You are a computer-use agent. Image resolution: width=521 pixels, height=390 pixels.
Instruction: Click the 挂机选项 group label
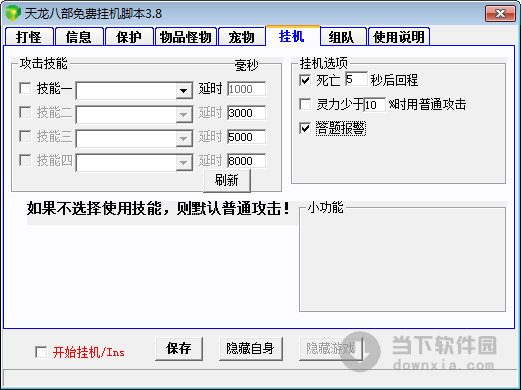point(324,63)
